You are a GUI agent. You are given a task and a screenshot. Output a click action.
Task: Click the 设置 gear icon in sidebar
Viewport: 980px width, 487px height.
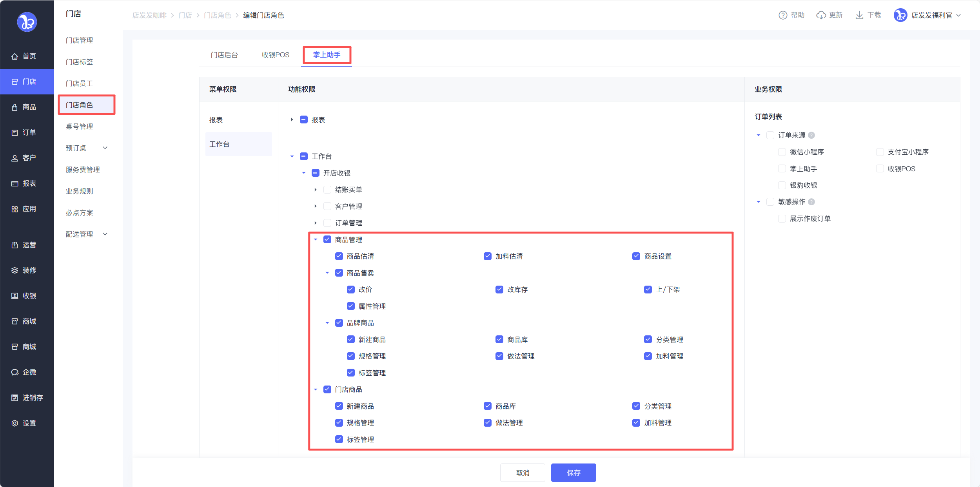[15, 423]
